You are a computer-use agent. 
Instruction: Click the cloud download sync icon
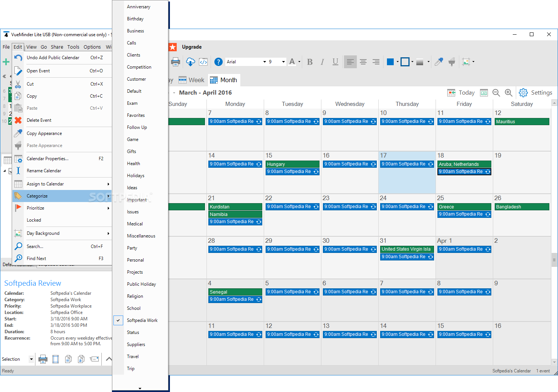click(191, 62)
